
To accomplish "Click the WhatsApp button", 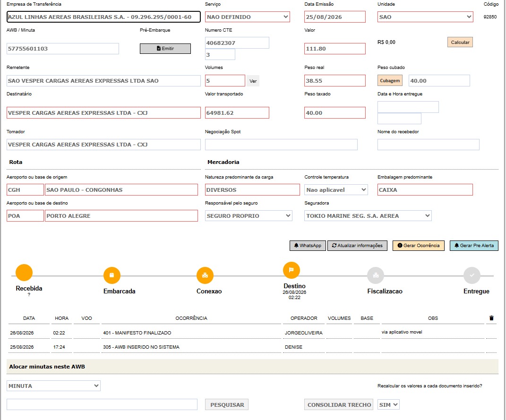I will coord(308,246).
